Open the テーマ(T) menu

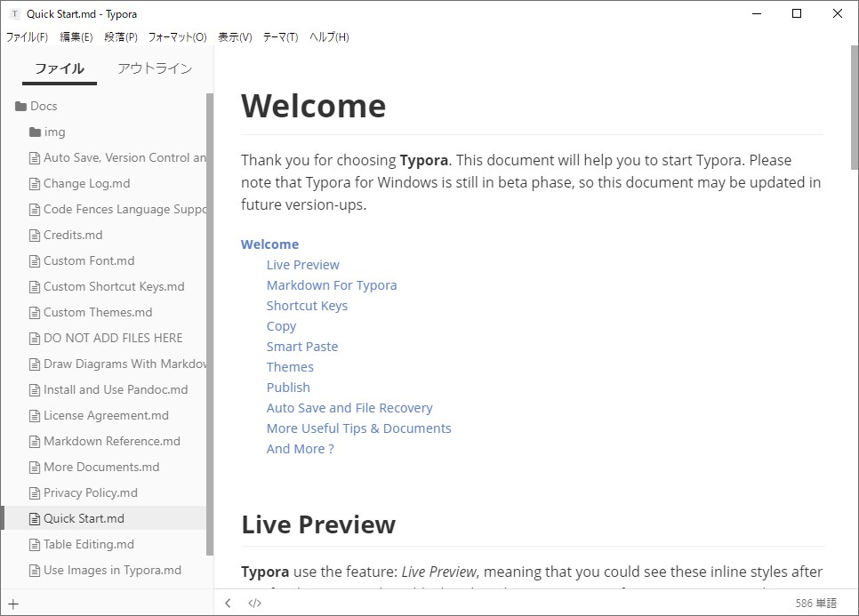pos(280,37)
